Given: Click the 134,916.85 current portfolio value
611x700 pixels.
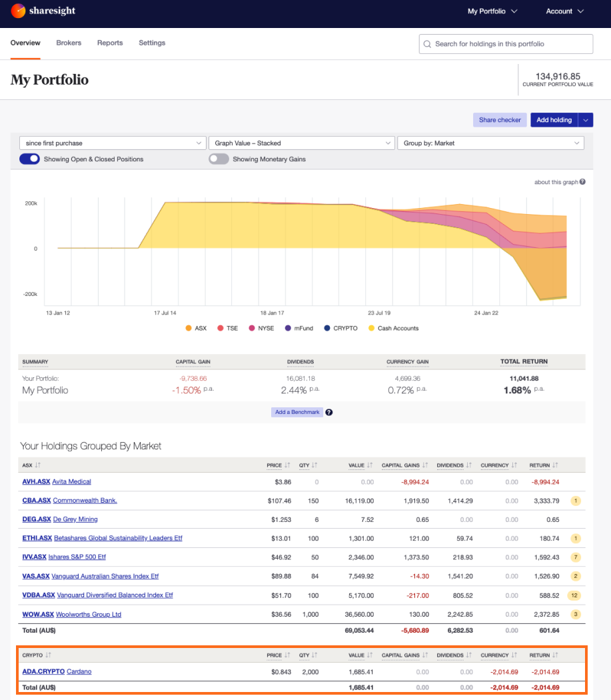Looking at the screenshot, I should point(558,77).
